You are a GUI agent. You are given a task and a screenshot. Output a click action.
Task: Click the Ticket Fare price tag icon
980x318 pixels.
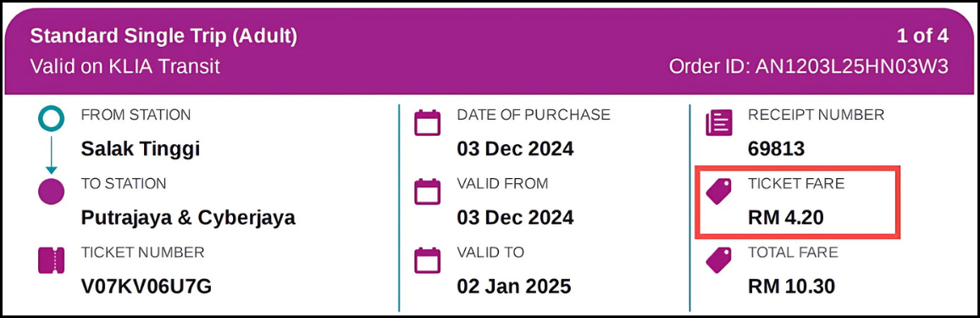pos(719,192)
